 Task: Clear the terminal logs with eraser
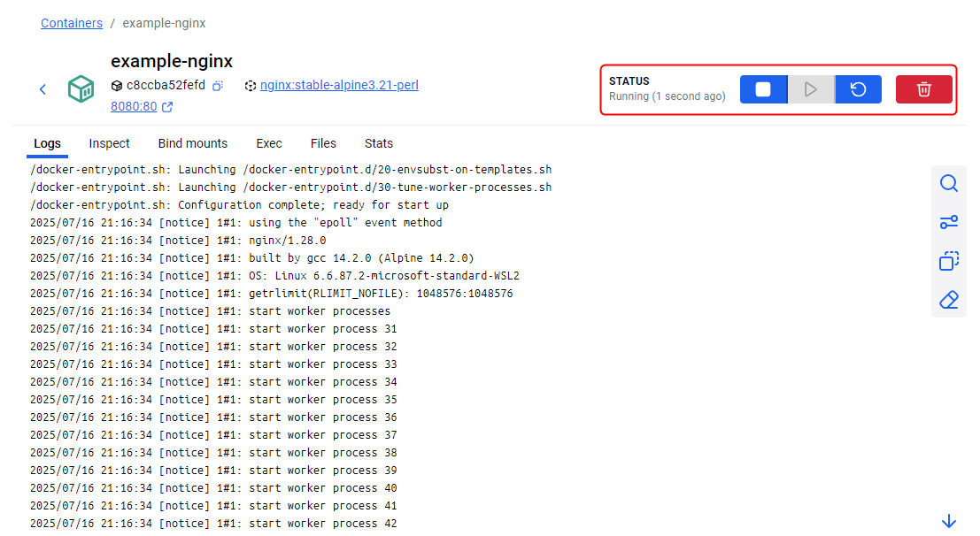(x=948, y=300)
